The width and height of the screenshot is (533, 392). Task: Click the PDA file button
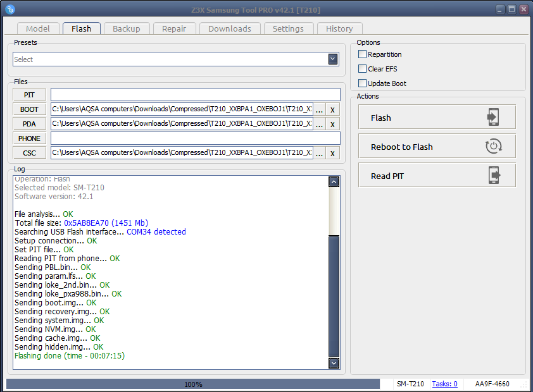point(29,124)
